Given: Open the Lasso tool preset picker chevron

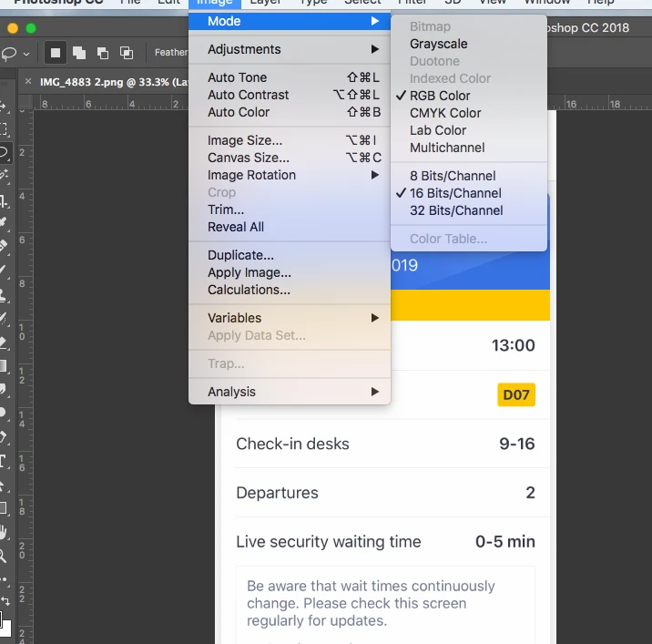Looking at the screenshot, I should pyautogui.click(x=26, y=54).
